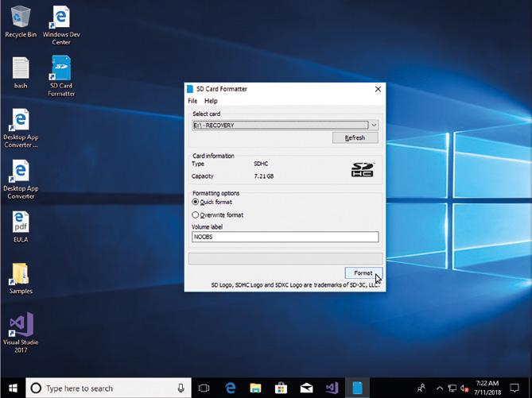532x398 pixels.
Task: Show hidden system tray icons
Action: tap(440, 388)
